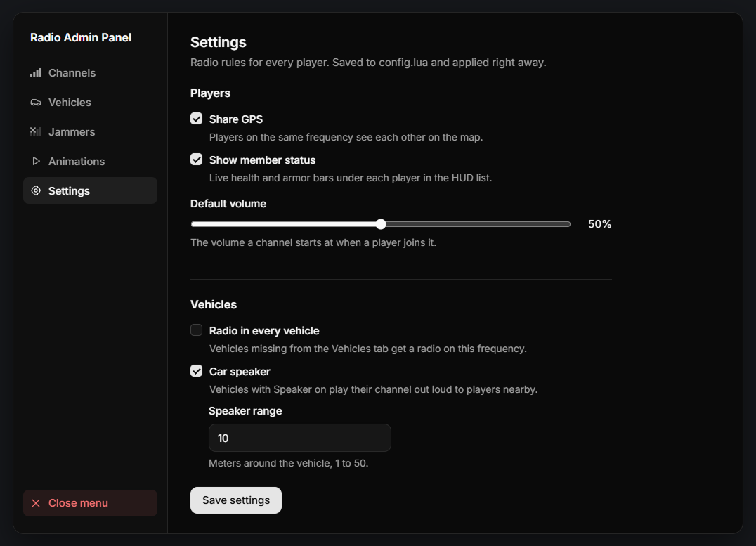The height and width of the screenshot is (546, 756).
Task: Open the Animations section
Action: [x=90, y=161]
